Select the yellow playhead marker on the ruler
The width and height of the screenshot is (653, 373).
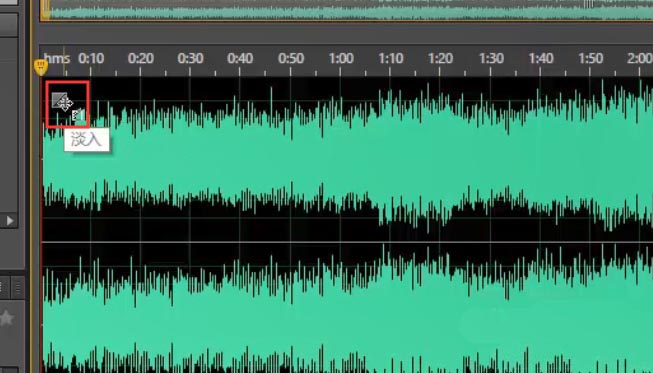(x=41, y=67)
